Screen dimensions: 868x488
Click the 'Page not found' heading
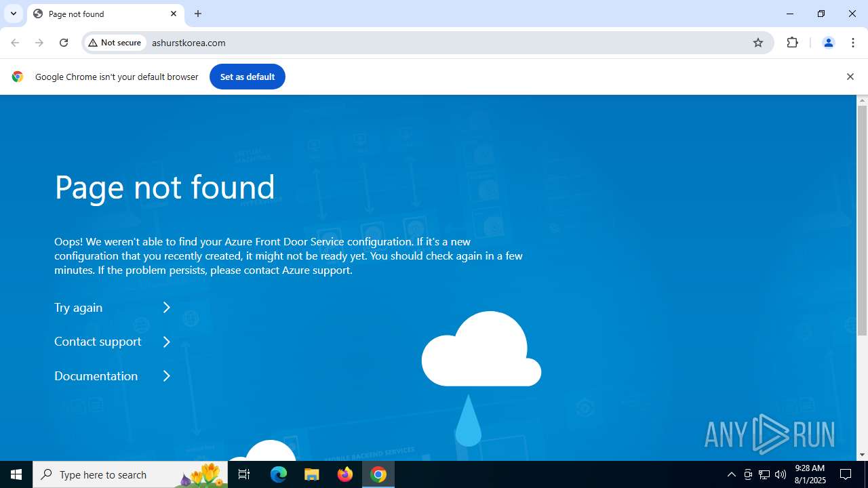point(165,188)
